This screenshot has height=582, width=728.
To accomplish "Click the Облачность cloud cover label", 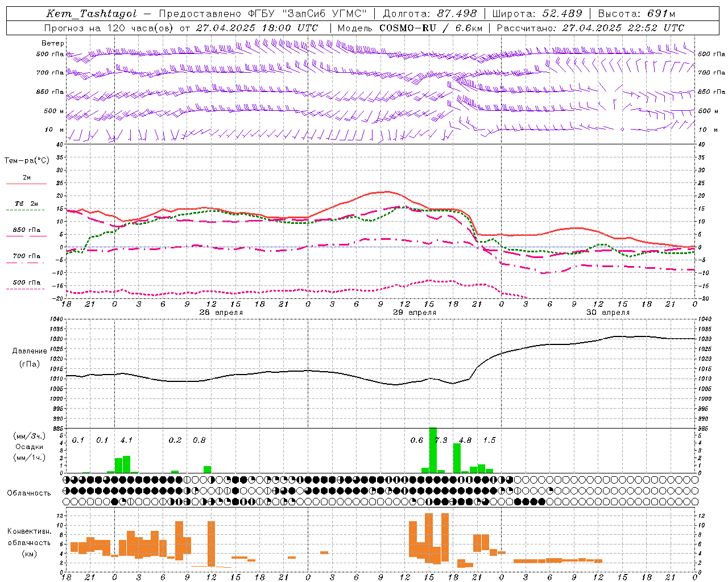I will click(29, 493).
